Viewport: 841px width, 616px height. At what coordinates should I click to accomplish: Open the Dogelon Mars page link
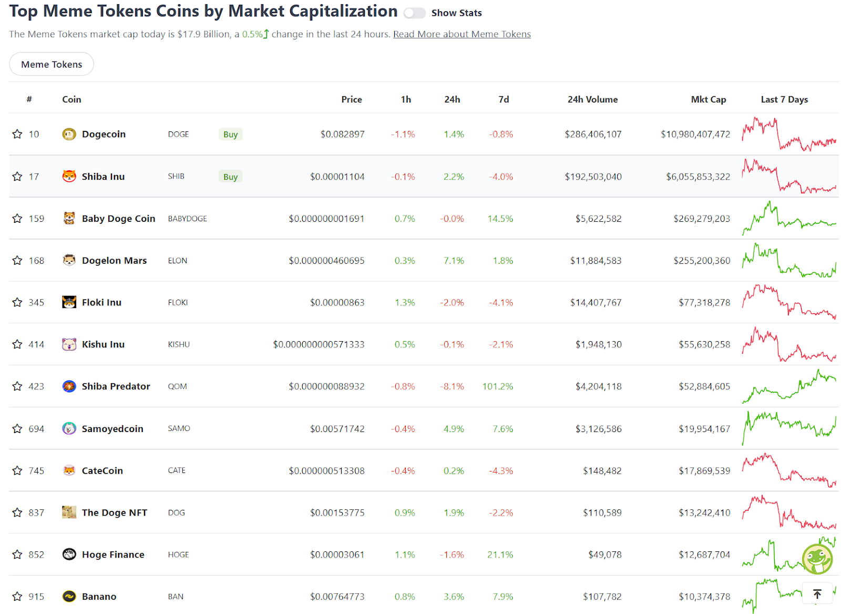pos(114,260)
